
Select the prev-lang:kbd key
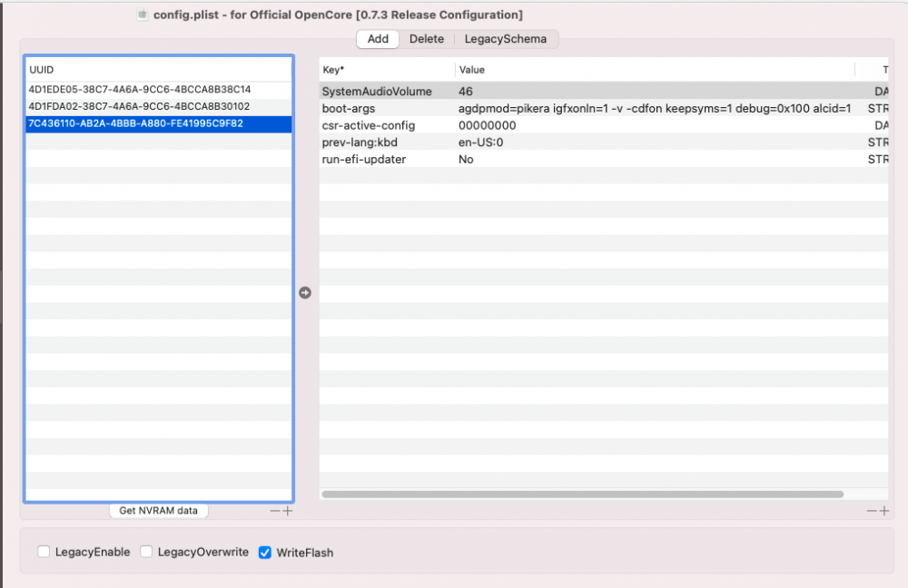click(360, 142)
